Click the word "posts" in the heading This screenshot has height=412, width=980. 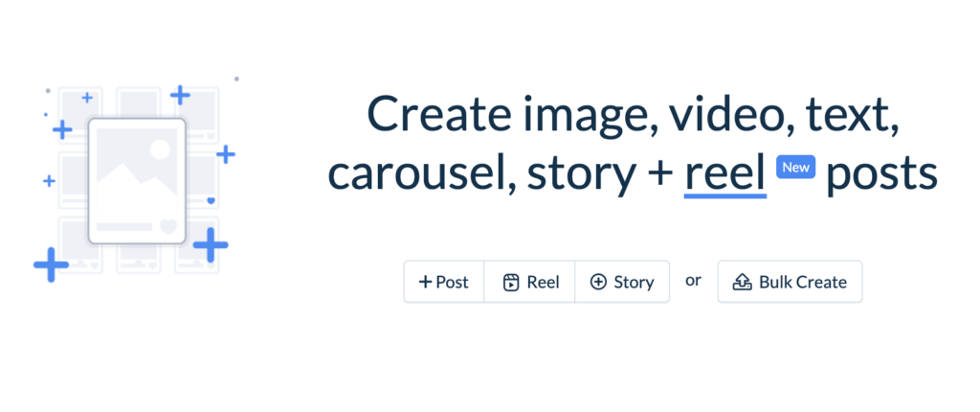coord(881,175)
